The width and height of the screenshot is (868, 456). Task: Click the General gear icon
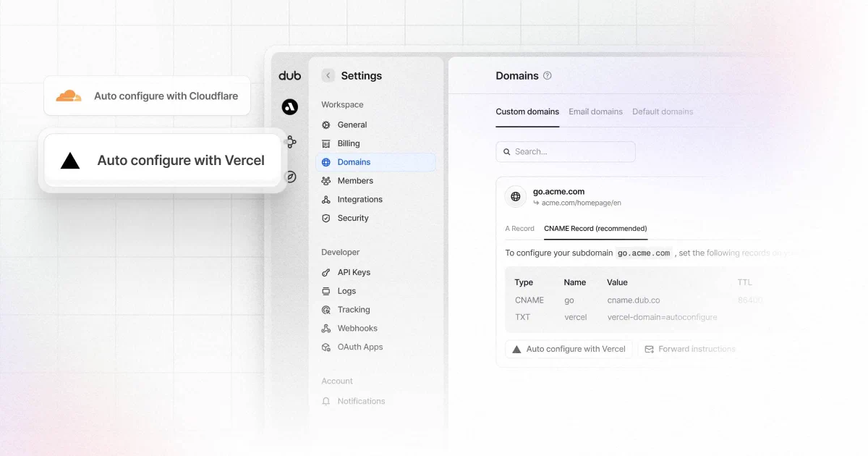click(x=326, y=125)
